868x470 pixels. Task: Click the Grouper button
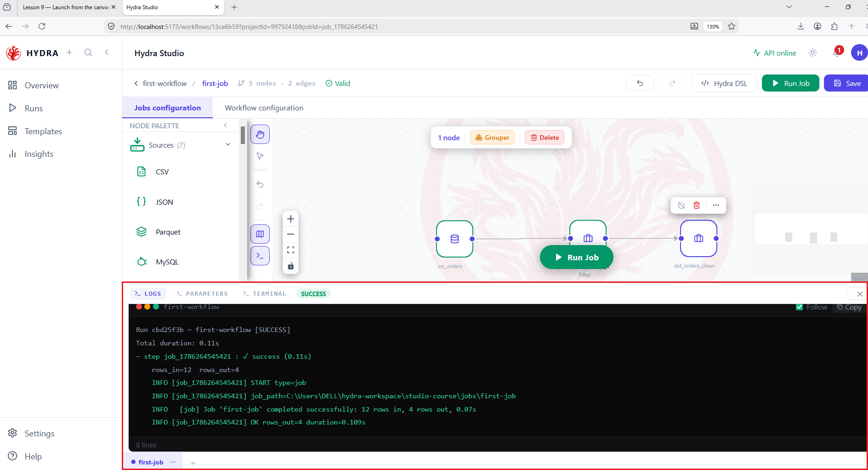click(x=492, y=138)
